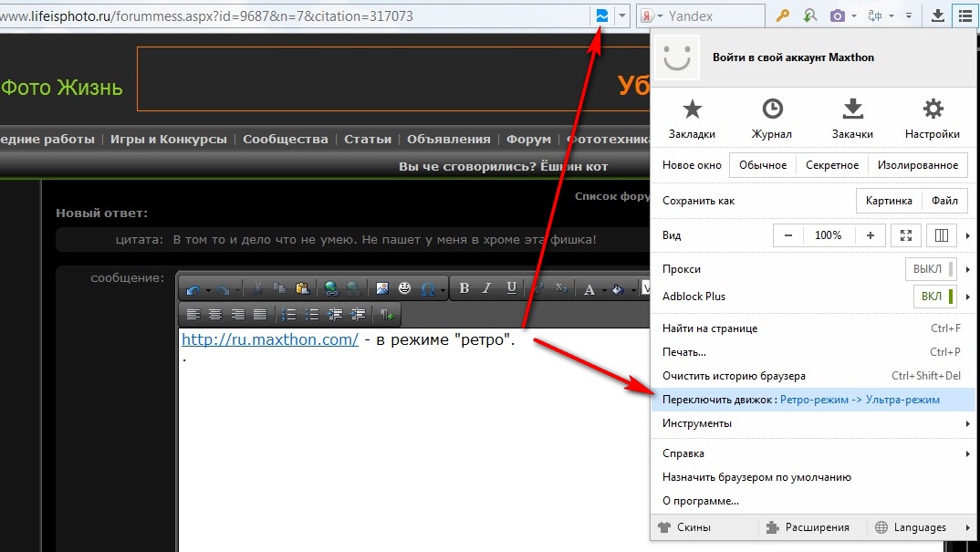Click the key password manager icon
This screenshot has height=552, width=980.
782,16
